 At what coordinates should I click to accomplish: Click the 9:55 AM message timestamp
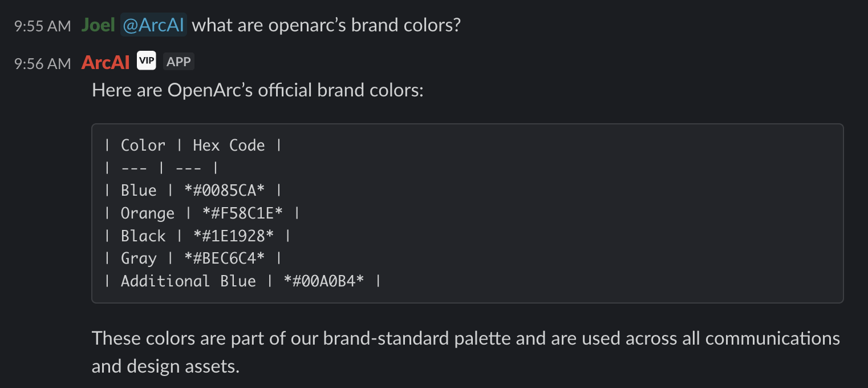(x=43, y=26)
